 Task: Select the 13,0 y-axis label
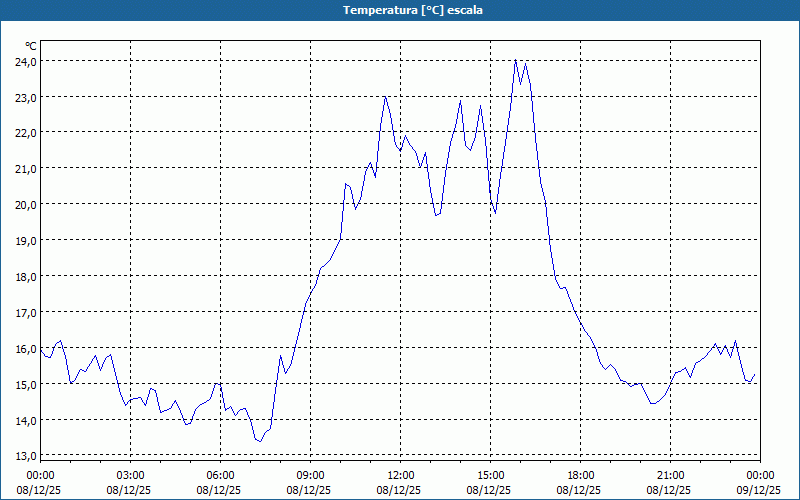[25, 456]
